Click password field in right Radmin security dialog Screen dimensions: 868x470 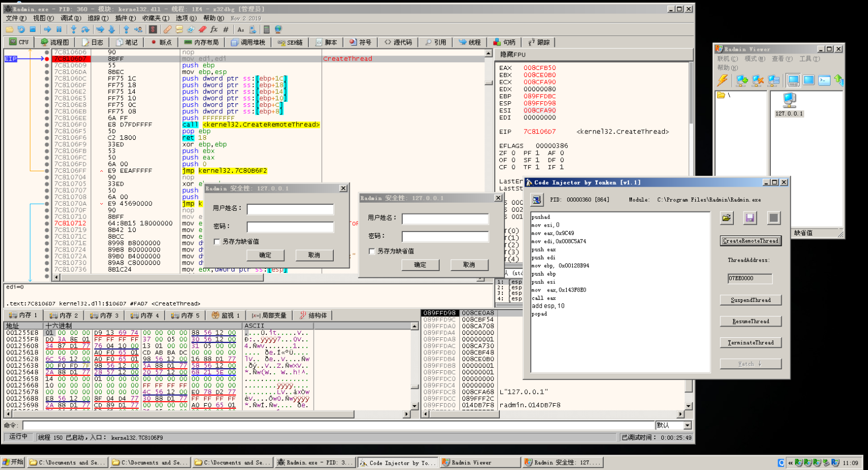click(445, 237)
